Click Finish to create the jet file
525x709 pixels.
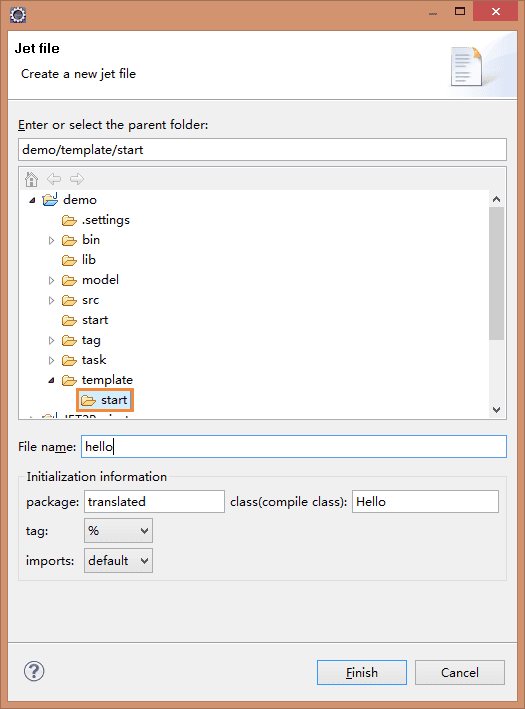tap(362, 672)
